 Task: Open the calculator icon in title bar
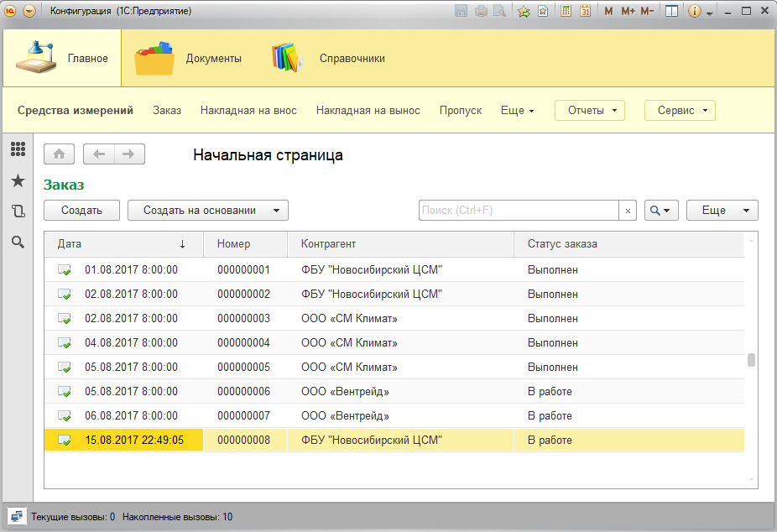(566, 11)
